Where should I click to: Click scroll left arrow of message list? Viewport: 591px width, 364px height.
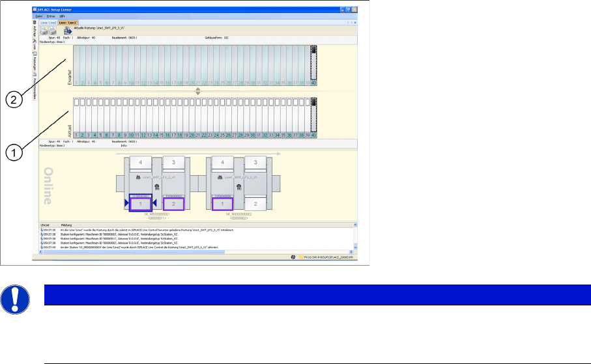click(41, 252)
